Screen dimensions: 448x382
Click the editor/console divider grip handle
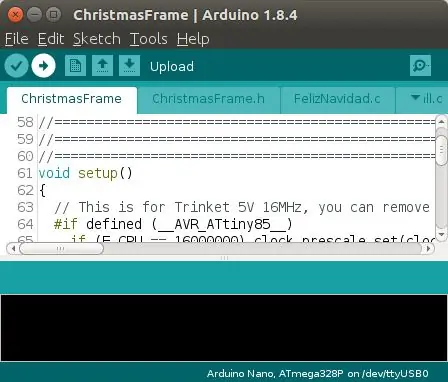click(224, 258)
